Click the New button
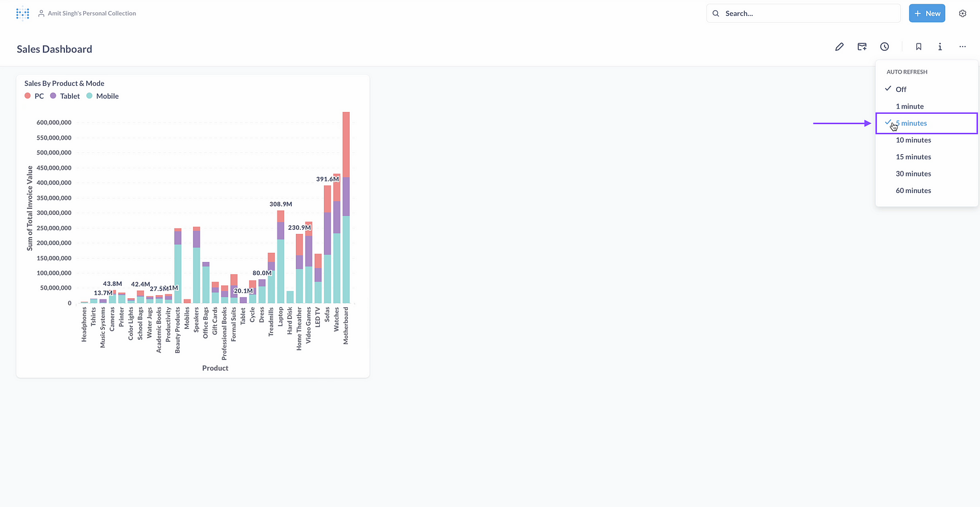980x507 pixels. click(927, 13)
